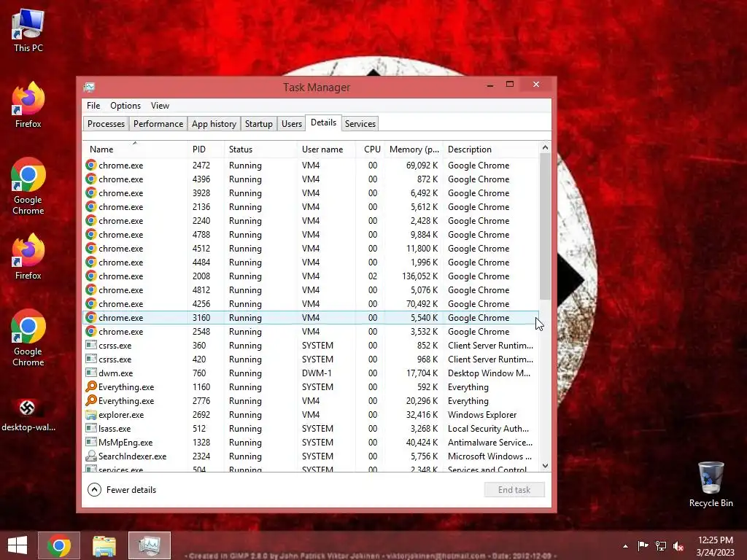The image size is (747, 560).
Task: Switch to the Startup tab
Action: click(x=259, y=124)
